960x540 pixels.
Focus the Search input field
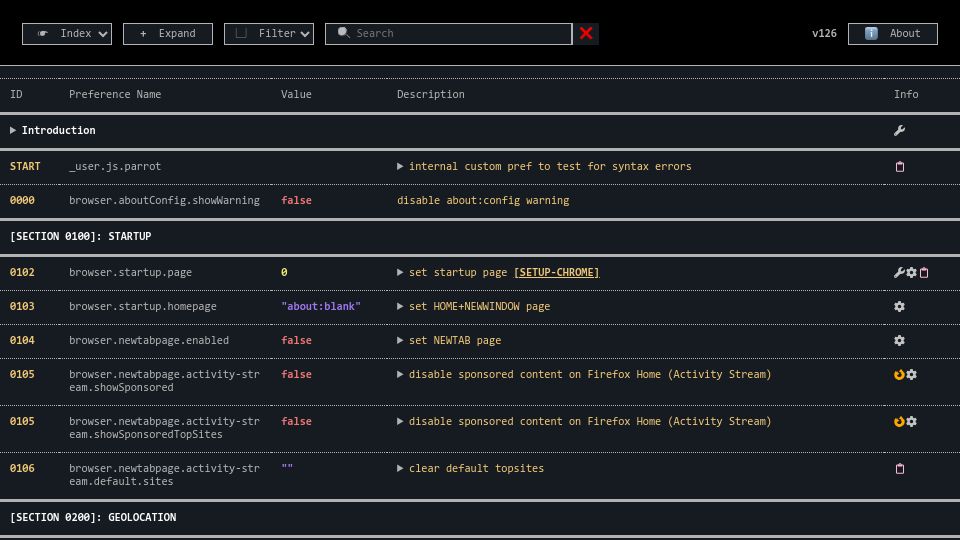point(449,34)
